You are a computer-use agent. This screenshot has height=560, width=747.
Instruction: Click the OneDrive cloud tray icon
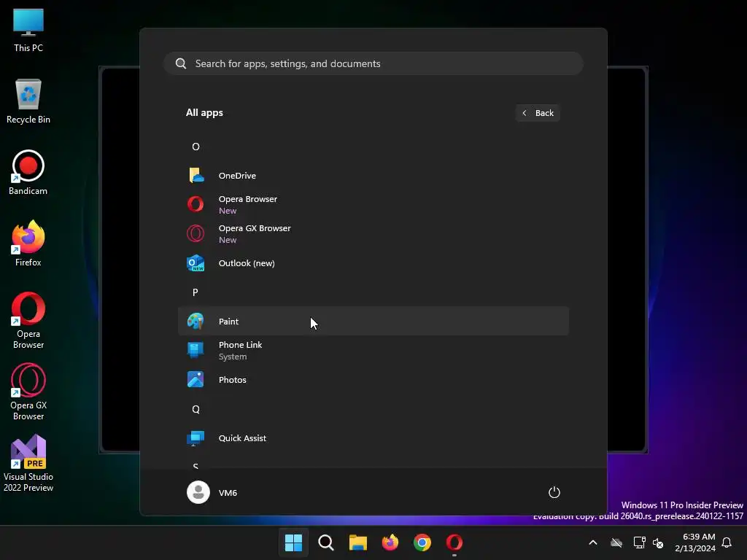(616, 542)
